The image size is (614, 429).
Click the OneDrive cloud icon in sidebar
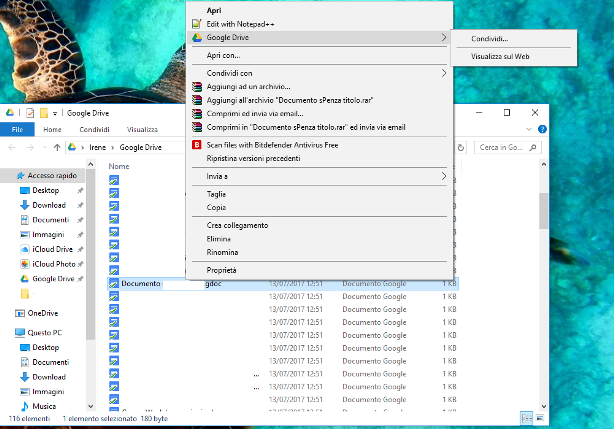click(21, 313)
